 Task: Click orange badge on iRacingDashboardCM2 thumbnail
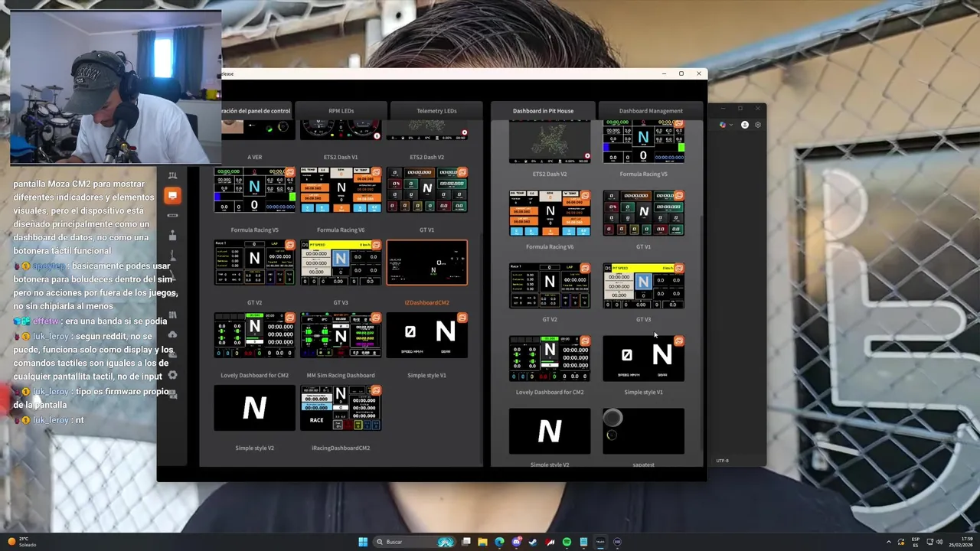[376, 391]
